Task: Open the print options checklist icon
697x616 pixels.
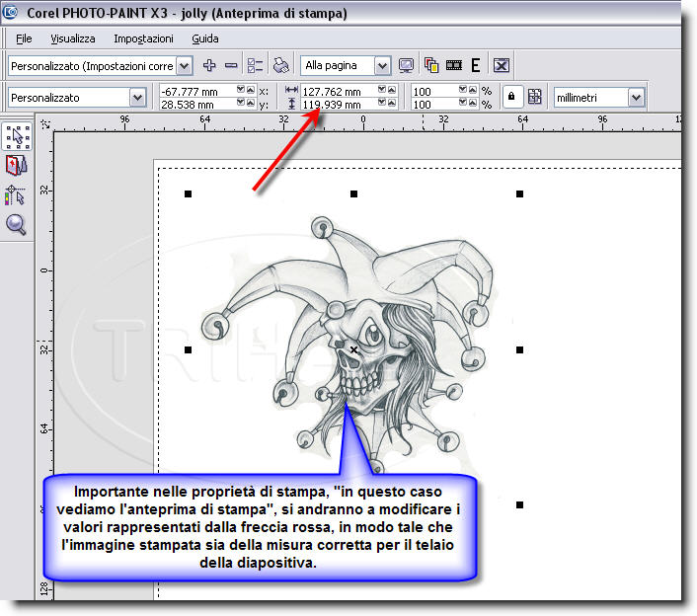Action: pyautogui.click(x=255, y=66)
